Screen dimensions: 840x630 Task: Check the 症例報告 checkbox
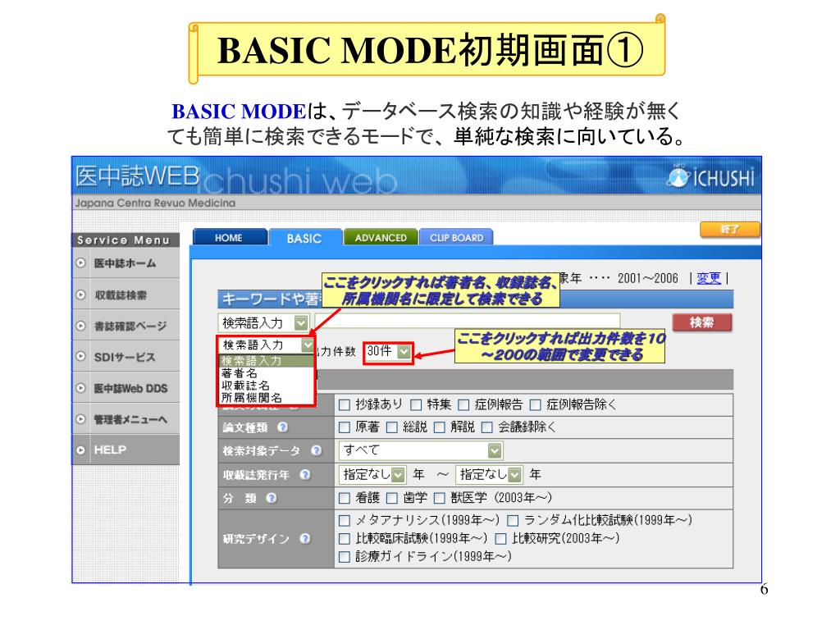464,405
